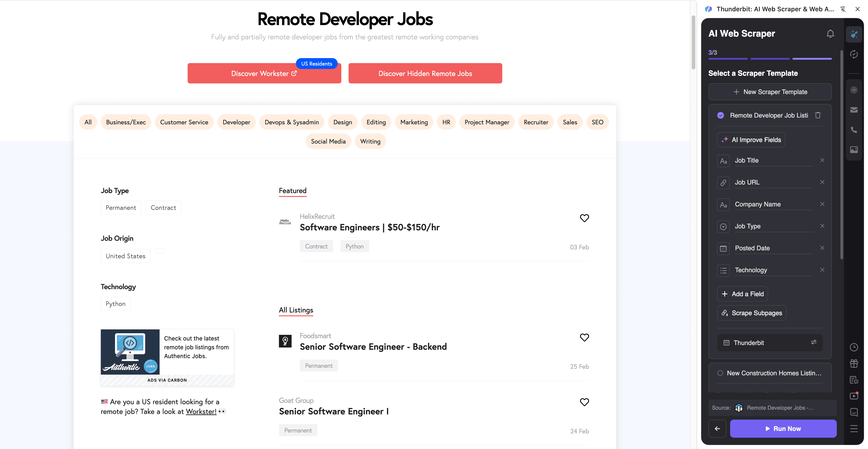Screen dimensions: 868x449
Task: Switch to the Developer category filter
Action: click(236, 122)
